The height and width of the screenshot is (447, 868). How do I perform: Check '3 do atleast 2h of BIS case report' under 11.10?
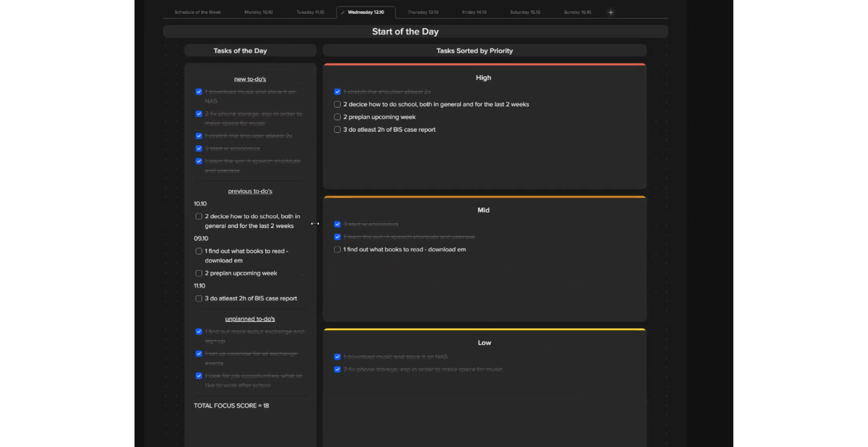199,299
